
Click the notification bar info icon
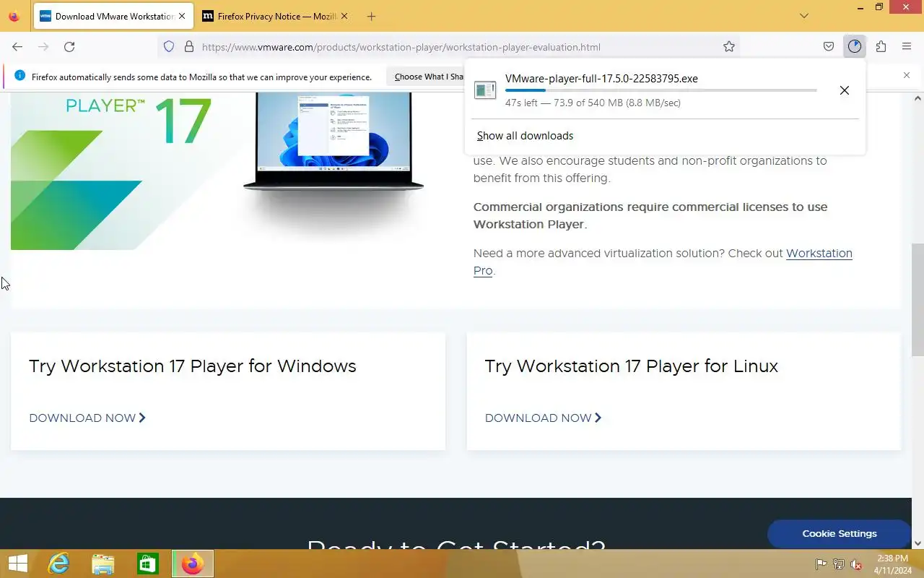19,76
